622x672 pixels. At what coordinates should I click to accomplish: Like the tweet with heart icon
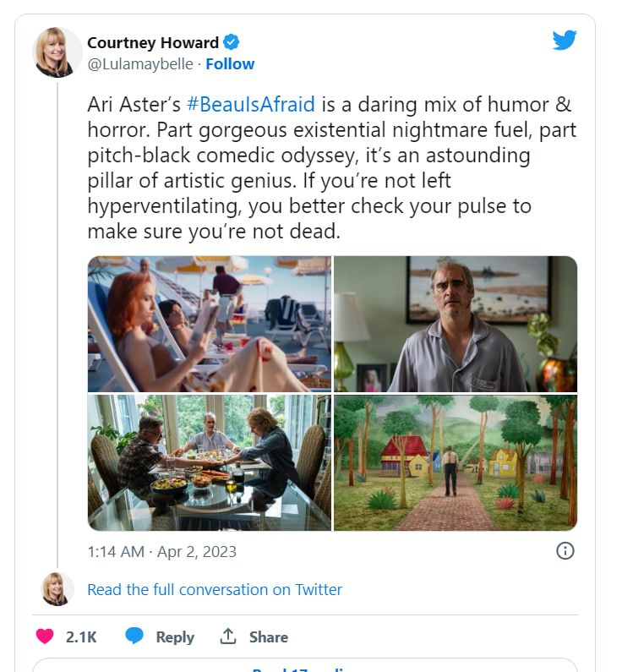point(46,636)
